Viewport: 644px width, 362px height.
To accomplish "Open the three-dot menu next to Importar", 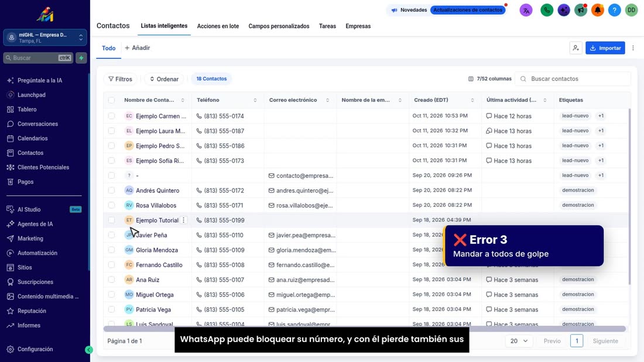I will coord(633,48).
